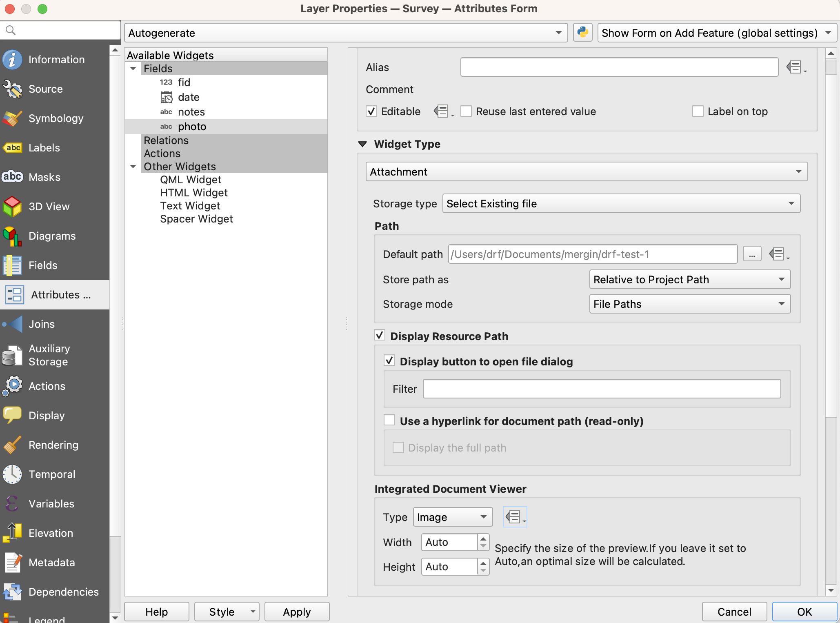The image size is (840, 623).
Task: Open the Storage type dropdown
Action: click(621, 203)
